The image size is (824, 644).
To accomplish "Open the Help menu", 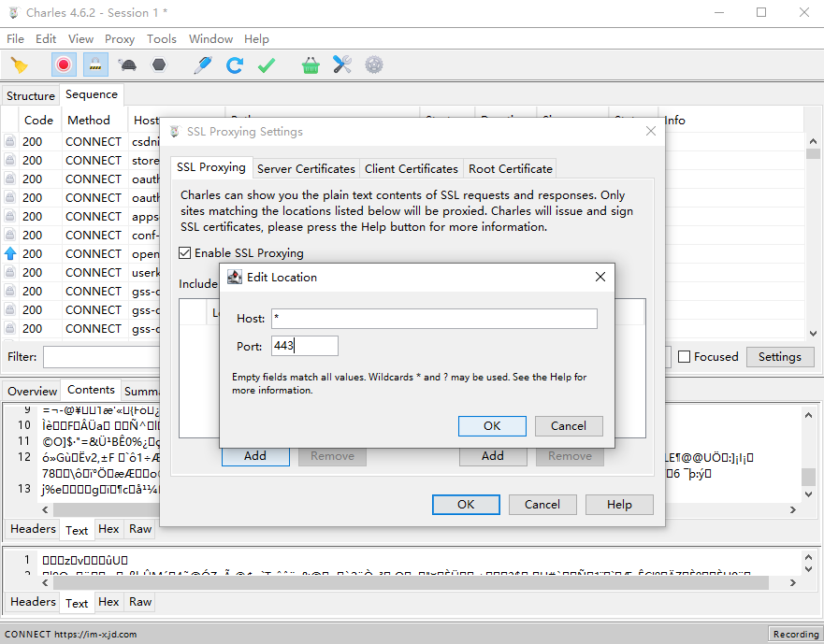I will pos(256,39).
